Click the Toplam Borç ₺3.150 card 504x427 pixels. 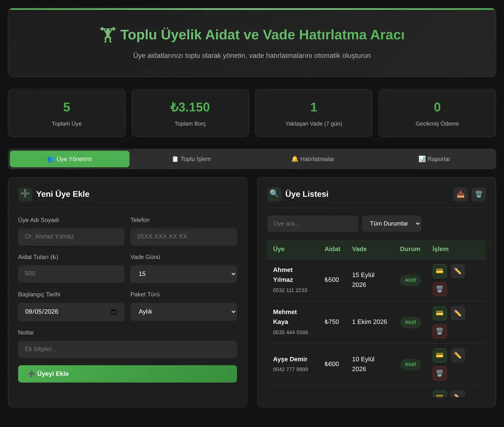coord(190,113)
